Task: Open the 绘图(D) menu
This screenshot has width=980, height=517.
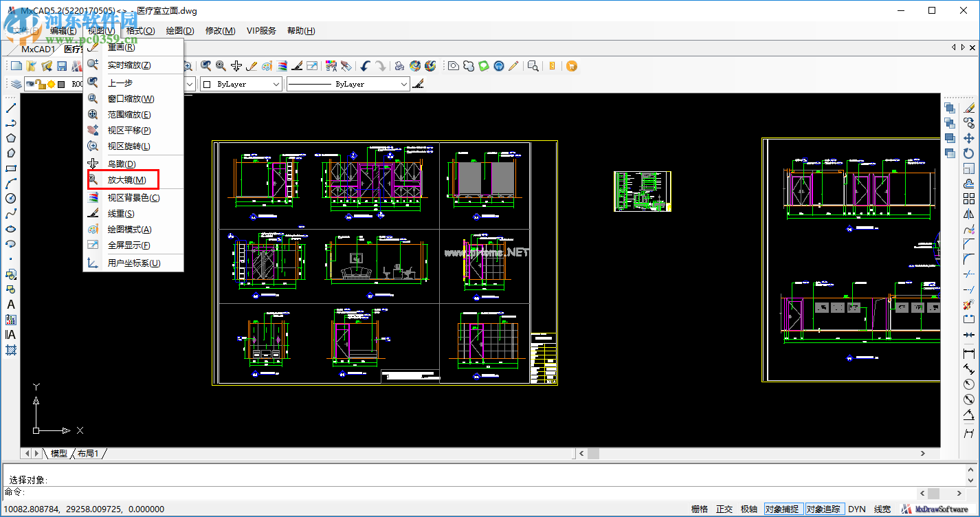Action: point(180,31)
